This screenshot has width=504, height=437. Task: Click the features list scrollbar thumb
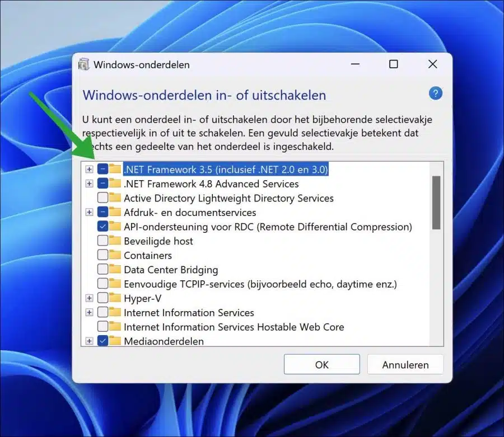436,203
